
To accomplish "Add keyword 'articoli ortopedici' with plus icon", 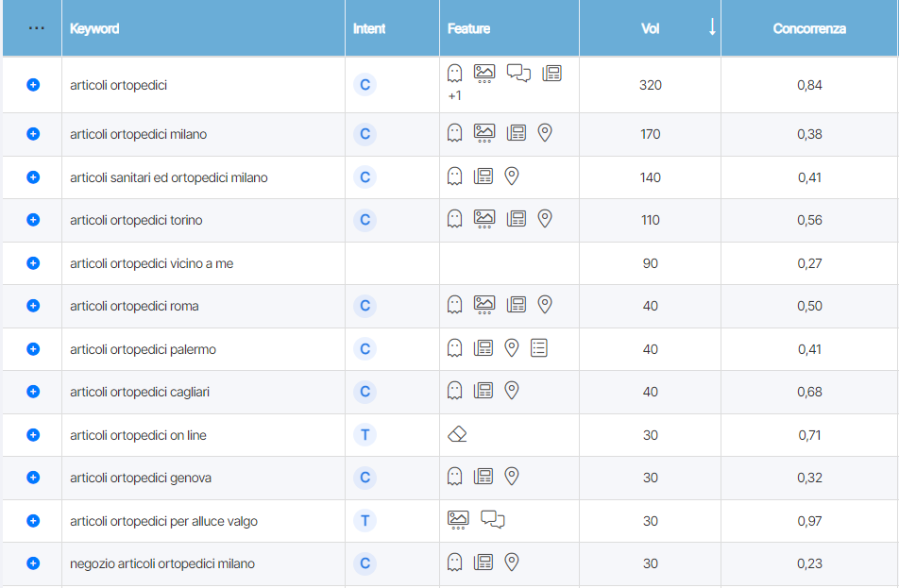I will pyautogui.click(x=33, y=85).
